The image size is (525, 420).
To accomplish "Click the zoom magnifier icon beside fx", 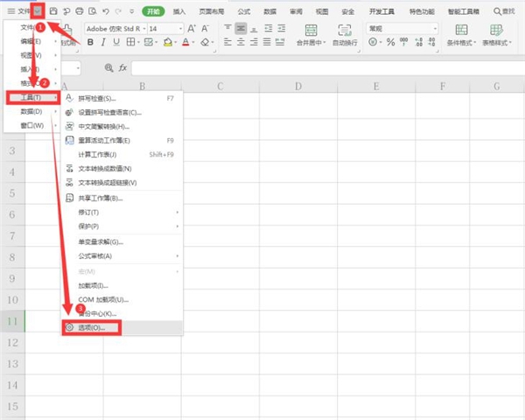I will (108, 67).
